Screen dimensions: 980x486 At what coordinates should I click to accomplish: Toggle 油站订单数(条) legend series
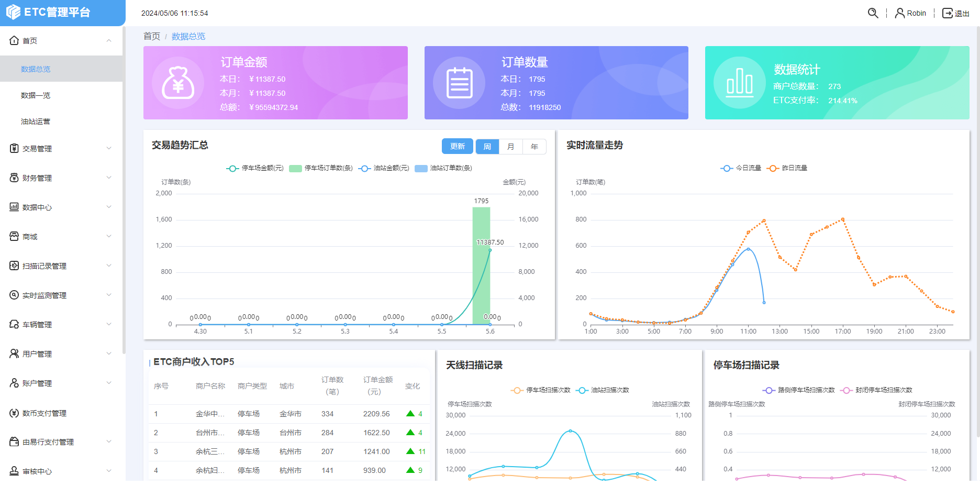[x=443, y=168]
